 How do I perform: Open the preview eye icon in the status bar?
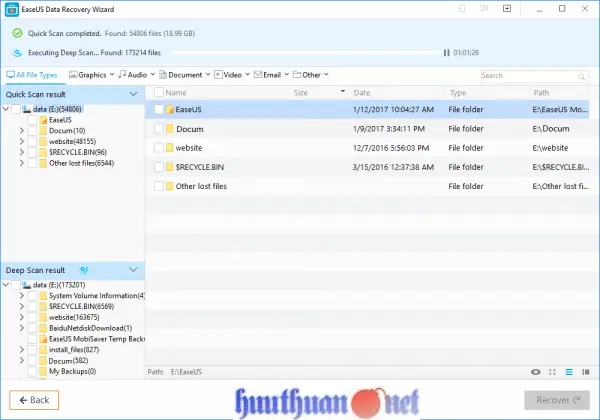[536, 372]
